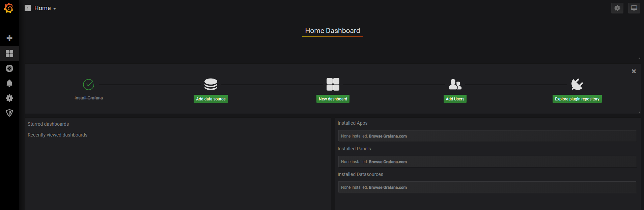Open Server Admin shield icon

(9, 113)
